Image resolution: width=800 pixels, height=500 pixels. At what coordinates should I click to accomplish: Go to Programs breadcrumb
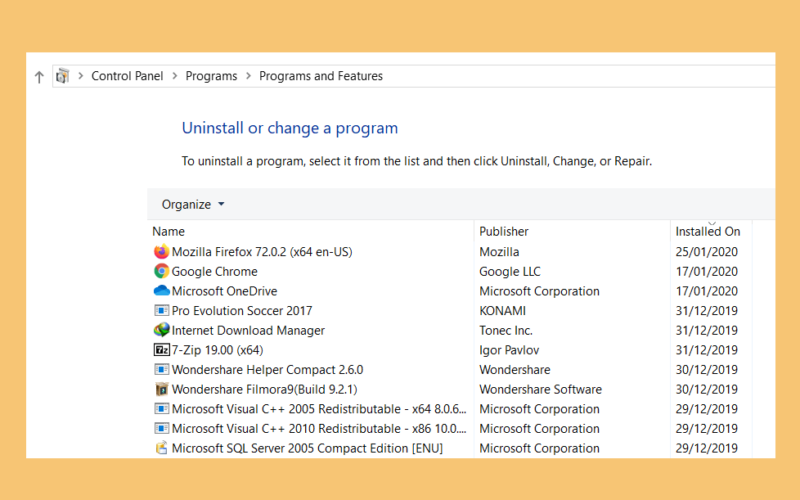pyautogui.click(x=211, y=76)
